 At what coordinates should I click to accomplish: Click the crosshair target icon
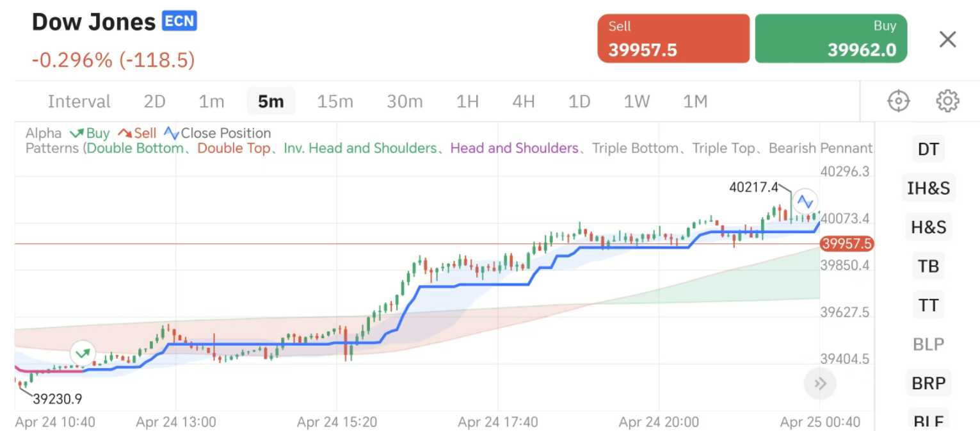coord(899,101)
